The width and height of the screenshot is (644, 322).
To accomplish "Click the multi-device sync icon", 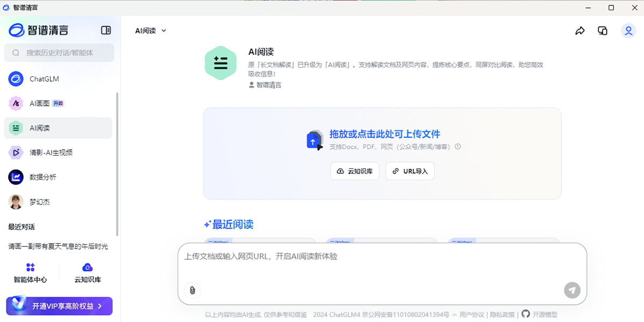I will point(602,31).
